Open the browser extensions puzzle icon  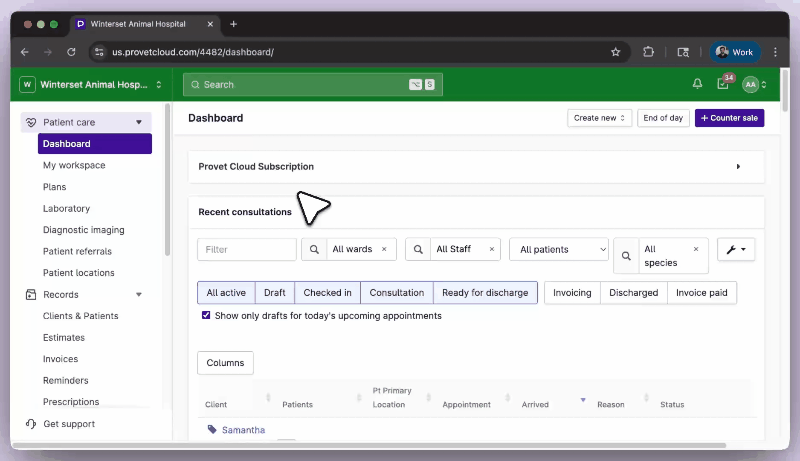coord(648,52)
